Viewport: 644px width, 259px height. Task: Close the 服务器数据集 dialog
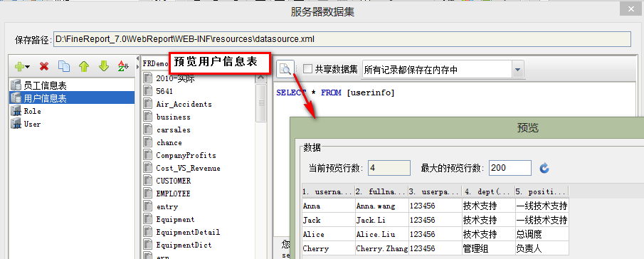tap(632, 9)
